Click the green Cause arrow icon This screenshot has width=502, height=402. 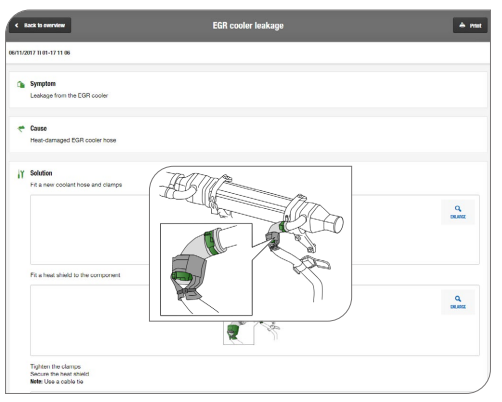coord(21,128)
